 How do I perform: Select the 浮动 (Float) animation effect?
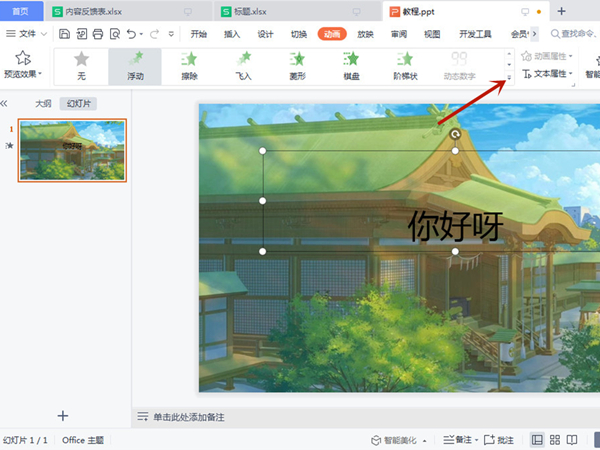coord(135,64)
